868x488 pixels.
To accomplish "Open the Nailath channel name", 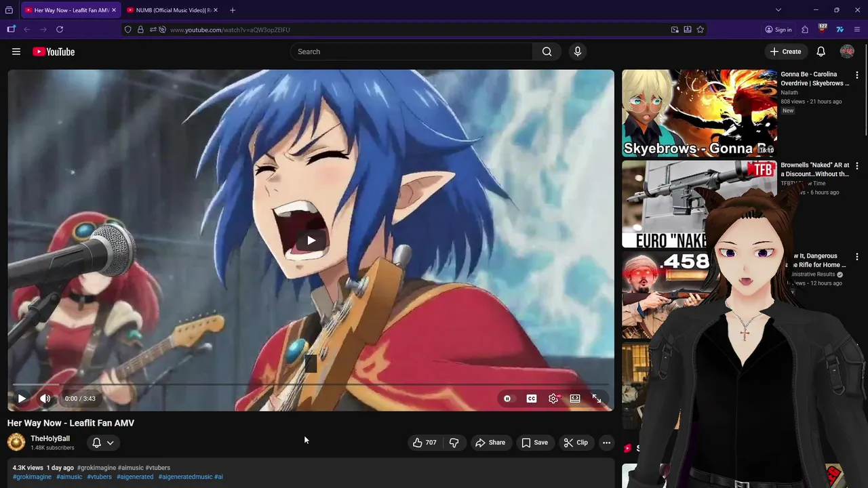I will point(789,93).
